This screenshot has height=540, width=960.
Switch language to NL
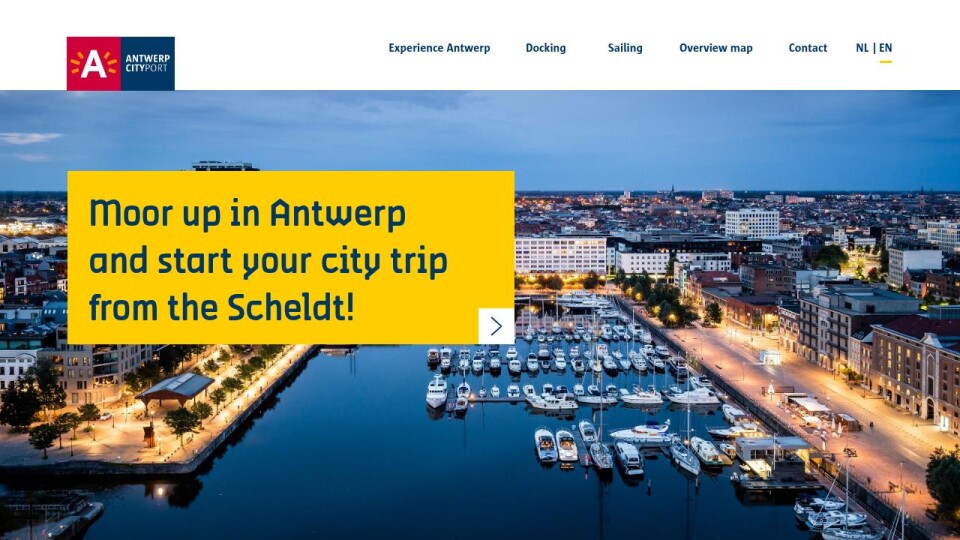tap(862, 48)
